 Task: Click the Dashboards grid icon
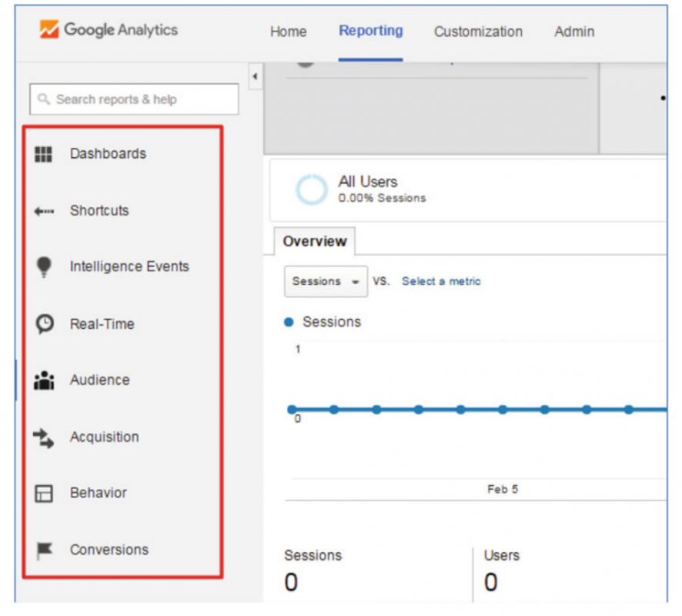(44, 154)
